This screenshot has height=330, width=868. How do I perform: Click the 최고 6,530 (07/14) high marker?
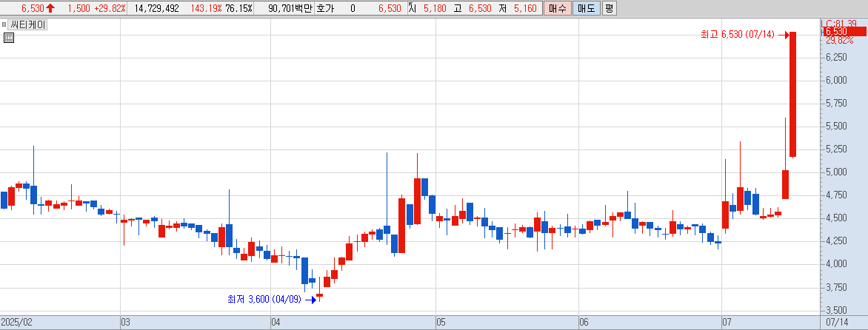pos(744,35)
